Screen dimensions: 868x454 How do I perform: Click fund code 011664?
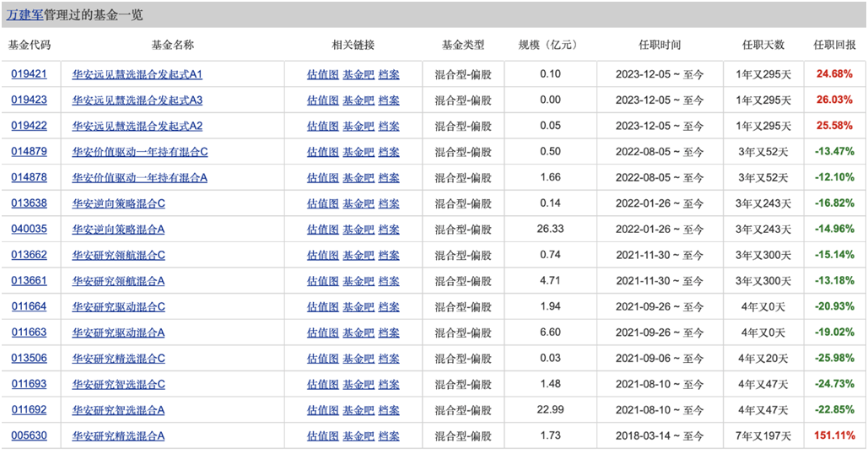29,307
